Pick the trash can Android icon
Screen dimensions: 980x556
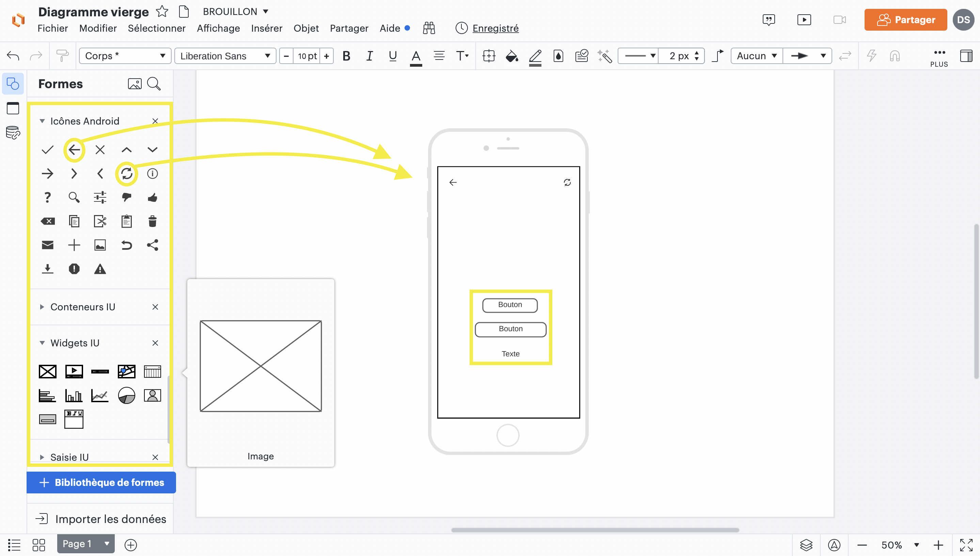coord(153,221)
